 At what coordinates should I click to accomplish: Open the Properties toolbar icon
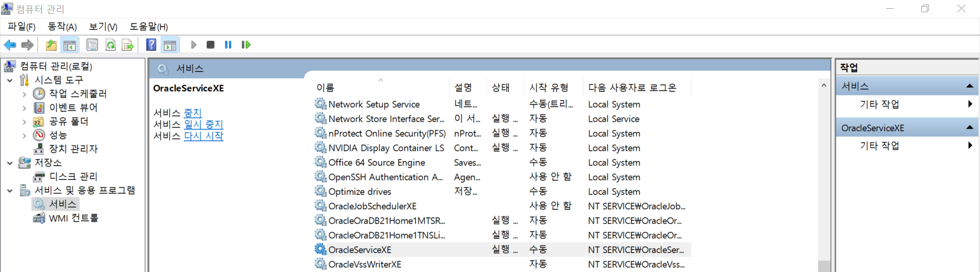click(x=92, y=45)
